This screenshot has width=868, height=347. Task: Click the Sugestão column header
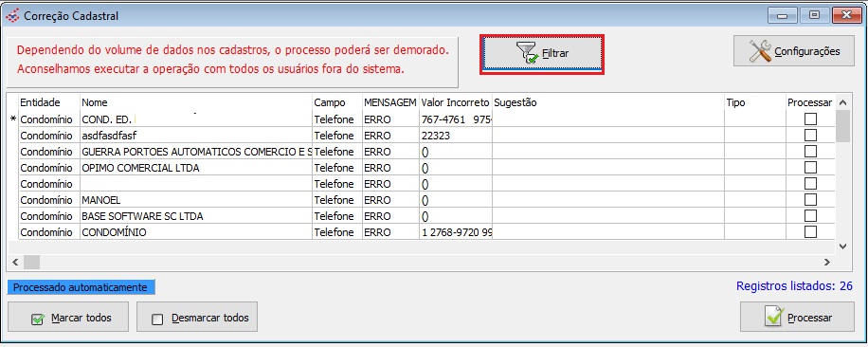click(608, 102)
